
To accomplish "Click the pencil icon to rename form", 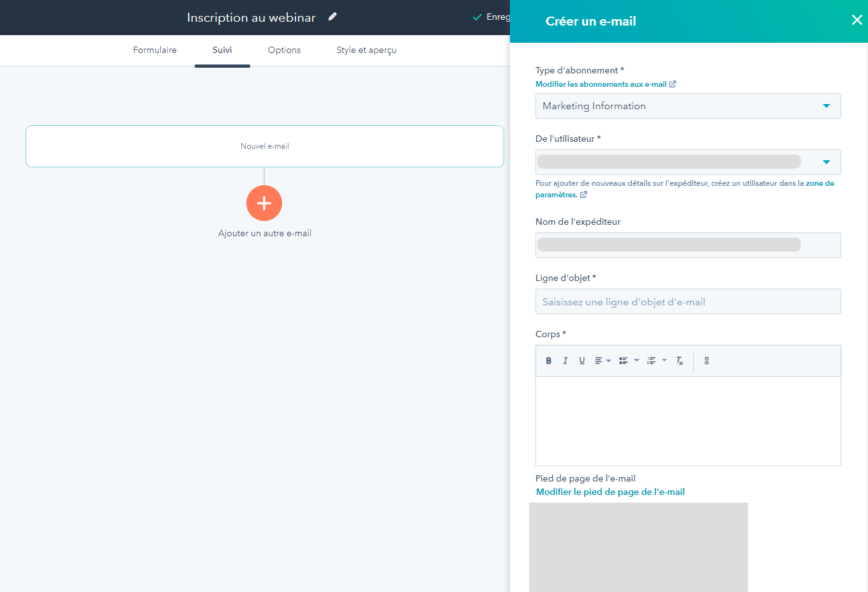I will 333,17.
